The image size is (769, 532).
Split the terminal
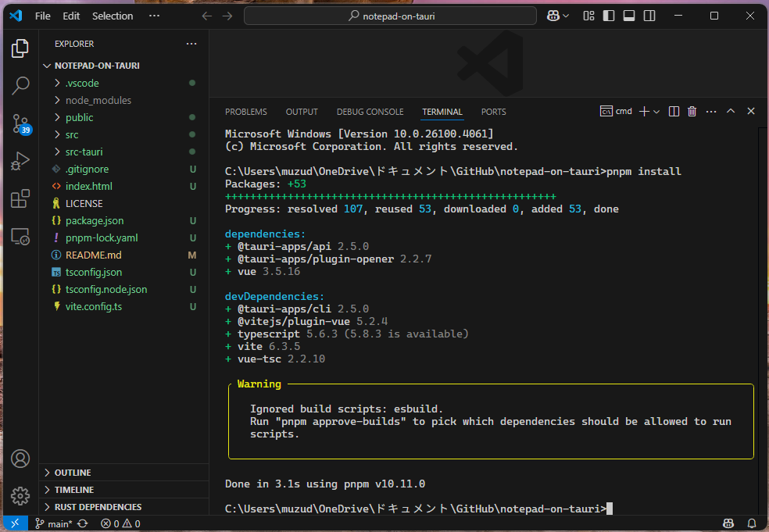pyautogui.click(x=674, y=111)
